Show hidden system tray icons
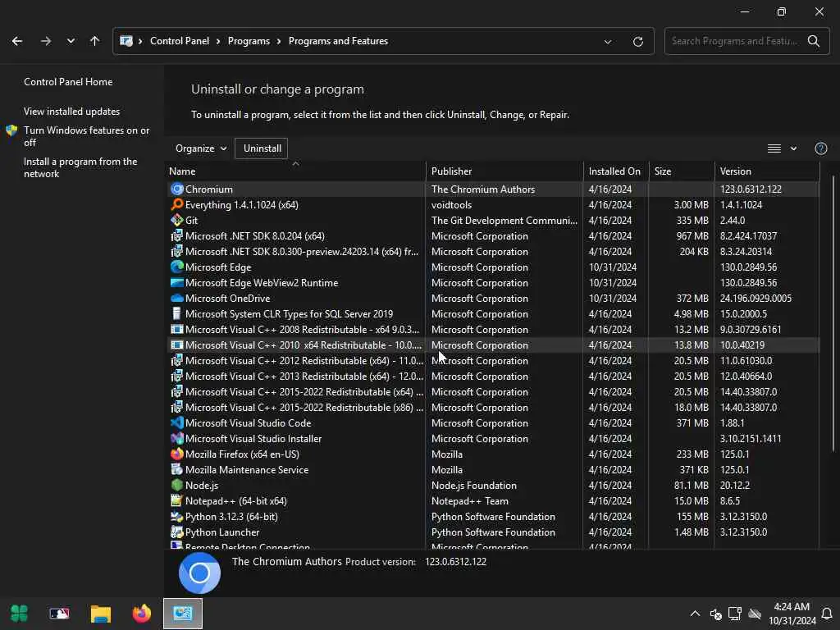Viewport: 840px width, 630px height. [x=695, y=614]
